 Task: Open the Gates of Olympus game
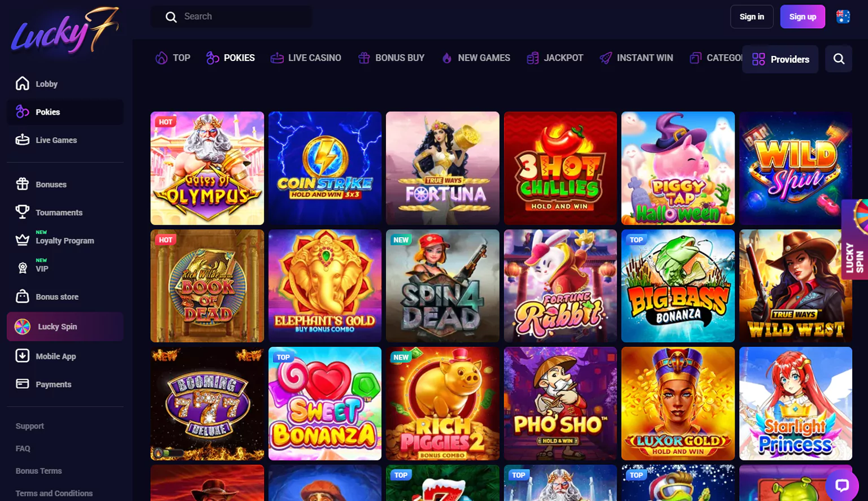coord(207,168)
